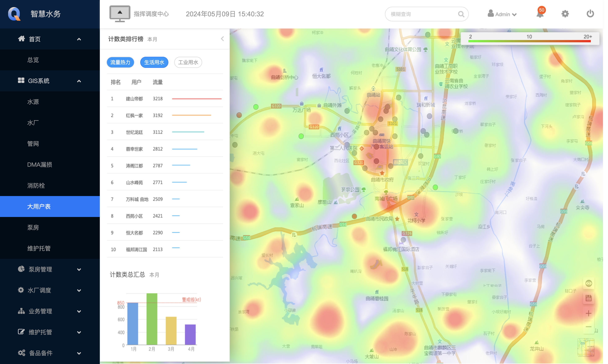Screen dimensions: 608x364
Task: Enable the 工业用水 filter pill
Action: click(x=188, y=62)
